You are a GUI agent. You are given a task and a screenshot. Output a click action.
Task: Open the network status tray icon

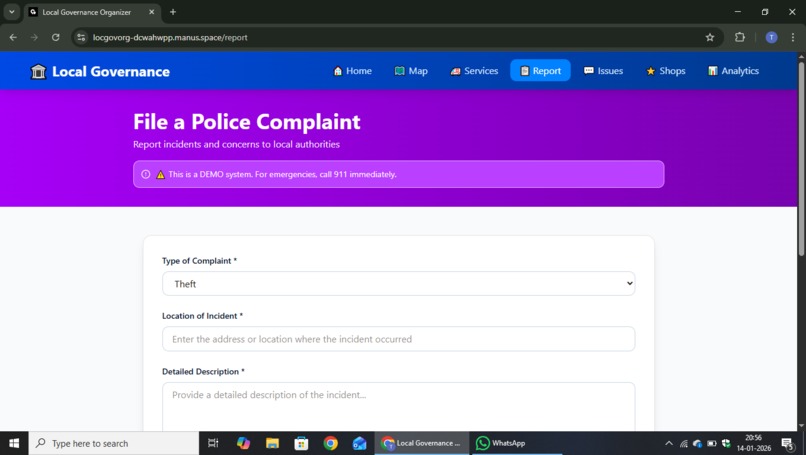[684, 443]
